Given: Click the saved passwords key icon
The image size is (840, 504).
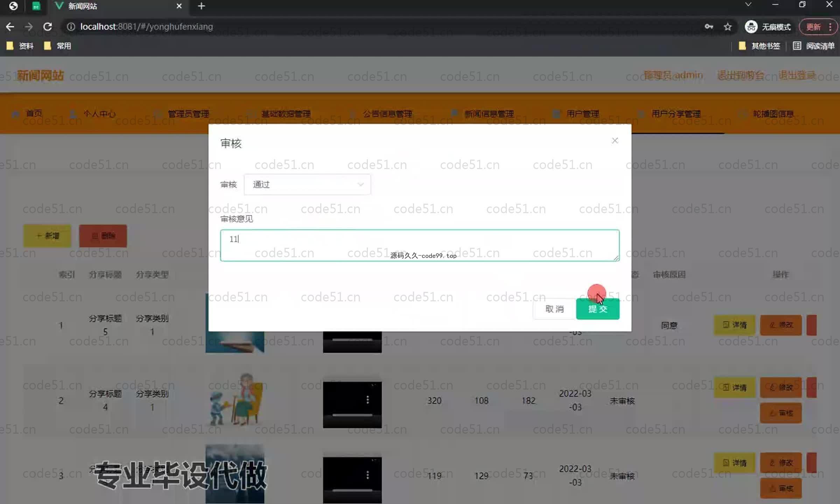Looking at the screenshot, I should pos(709,27).
